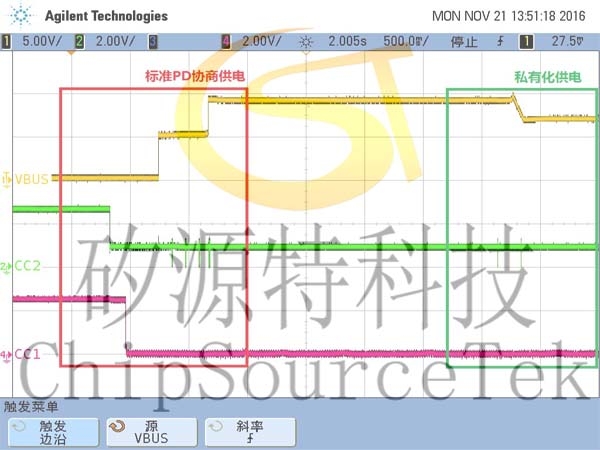600x450 pixels.
Task: Click the VBUS channel ground marker
Action: coord(7,179)
